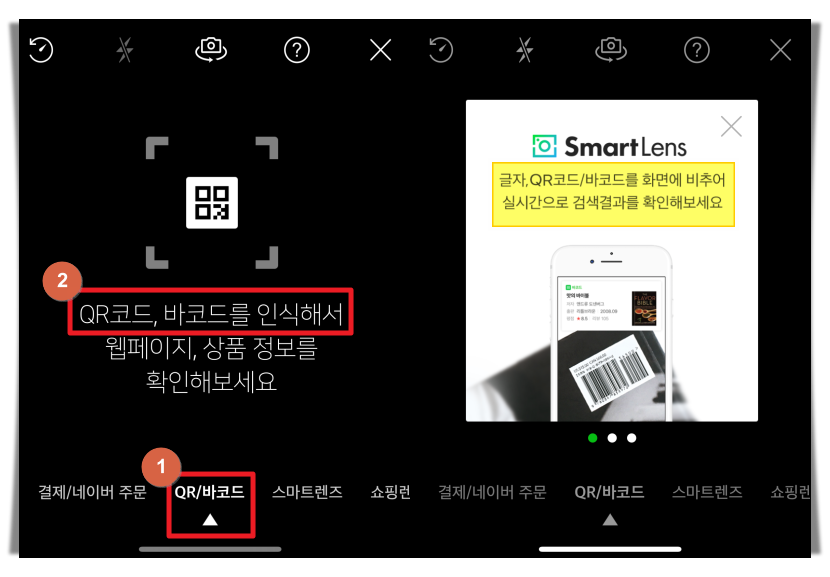
Task: Dismiss the SmartLens tutorial popup
Action: (x=731, y=126)
